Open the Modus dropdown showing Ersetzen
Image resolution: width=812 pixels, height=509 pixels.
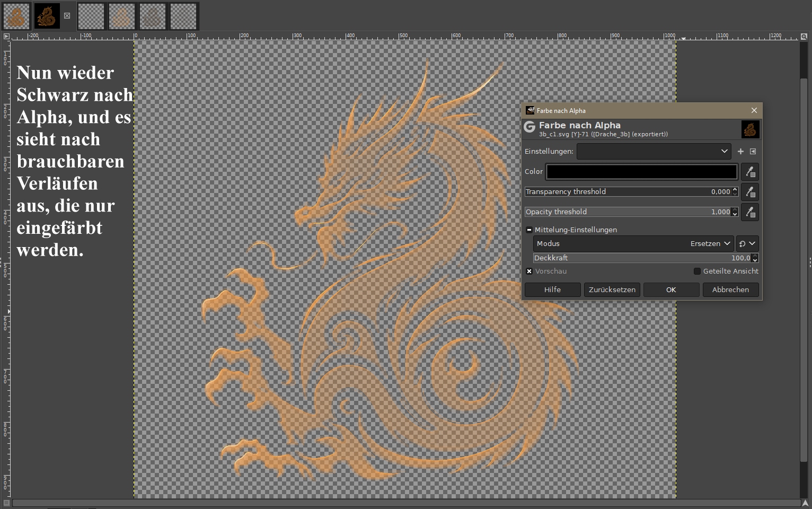633,244
